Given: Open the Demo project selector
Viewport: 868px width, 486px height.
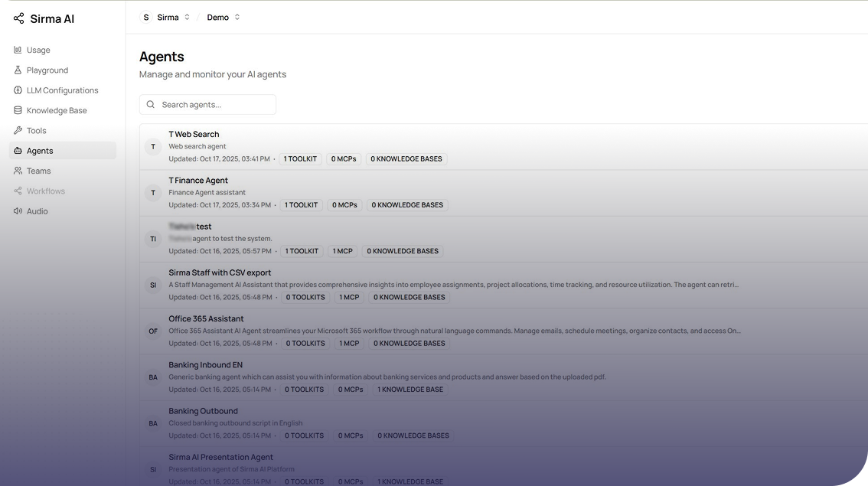Looking at the screenshot, I should point(223,17).
